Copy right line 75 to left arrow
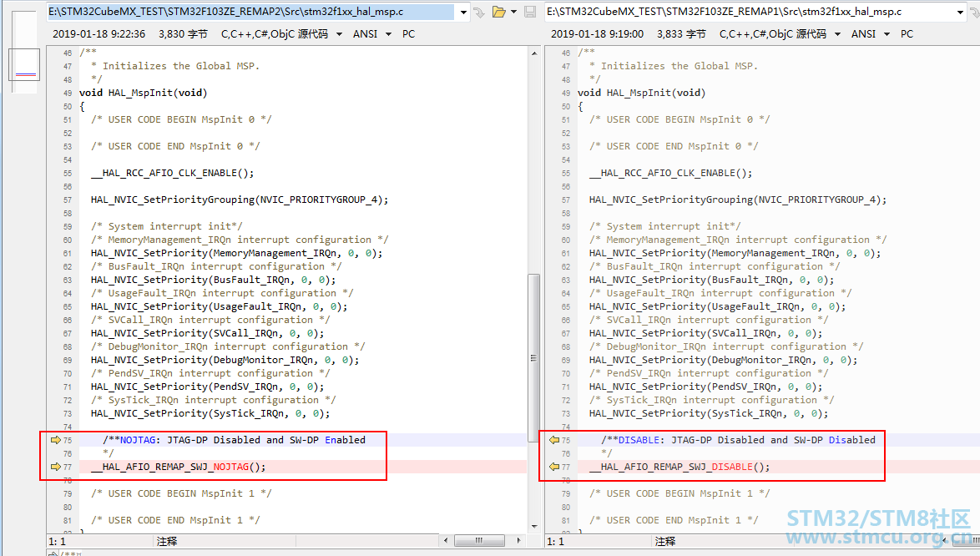The width and height of the screenshot is (980, 556). 553,440
